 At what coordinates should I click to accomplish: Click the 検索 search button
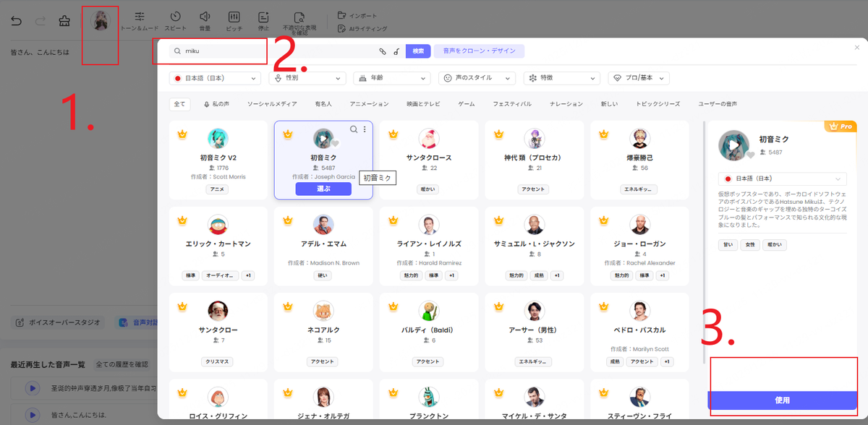418,51
